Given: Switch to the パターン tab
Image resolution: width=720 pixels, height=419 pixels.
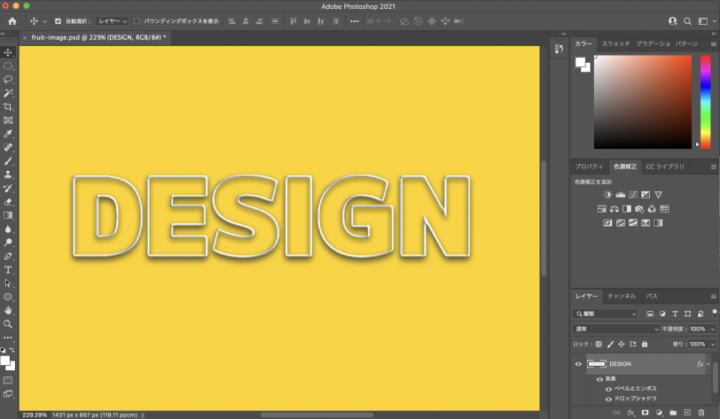Looking at the screenshot, I should click(x=687, y=44).
